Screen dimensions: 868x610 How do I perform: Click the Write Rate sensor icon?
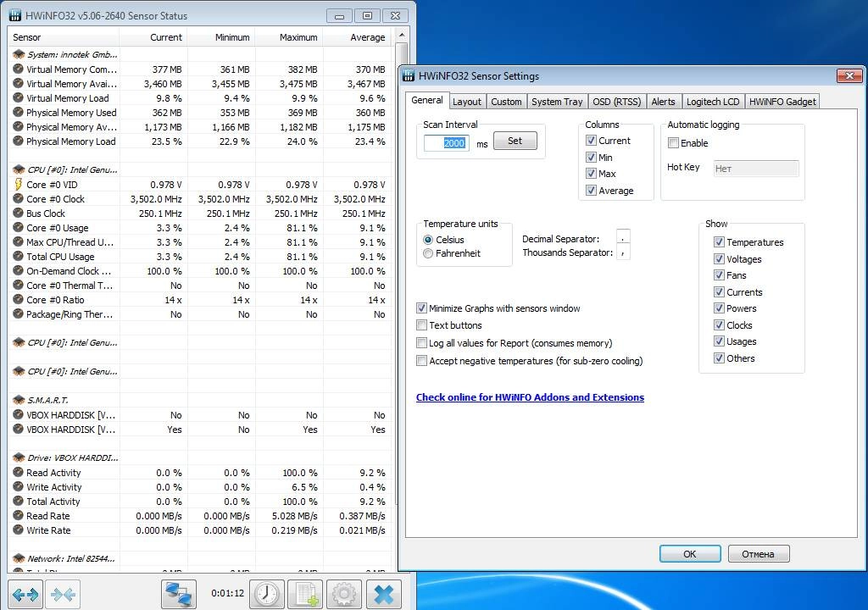point(19,530)
